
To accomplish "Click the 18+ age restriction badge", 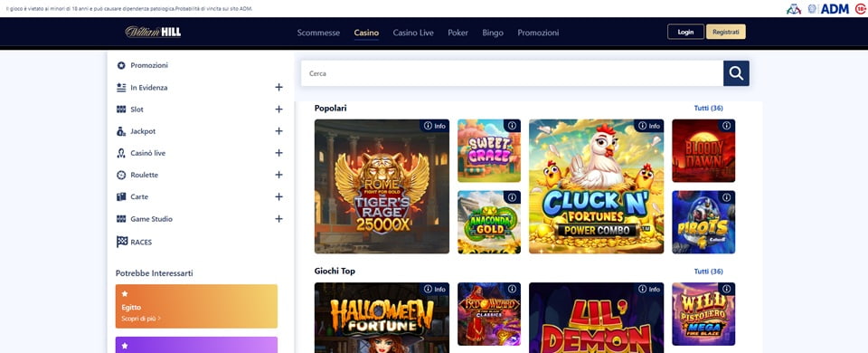I will tap(861, 8).
